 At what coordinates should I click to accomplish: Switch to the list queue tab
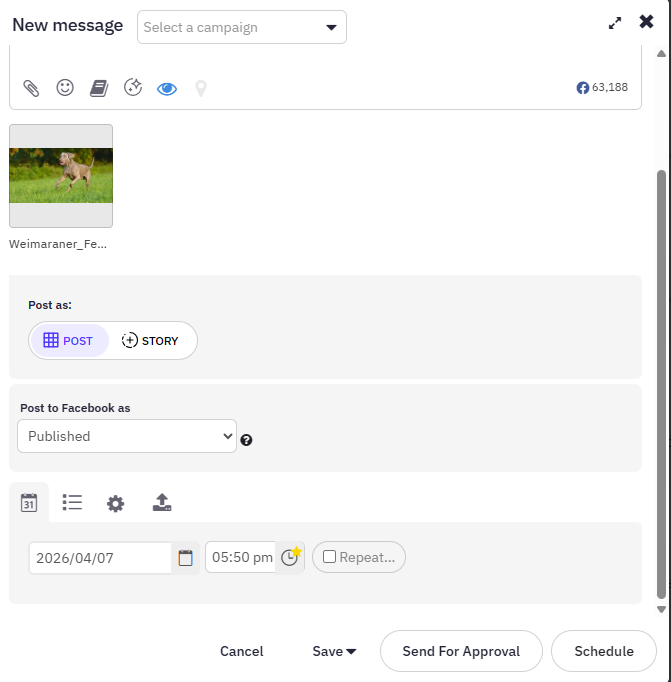[x=72, y=502]
